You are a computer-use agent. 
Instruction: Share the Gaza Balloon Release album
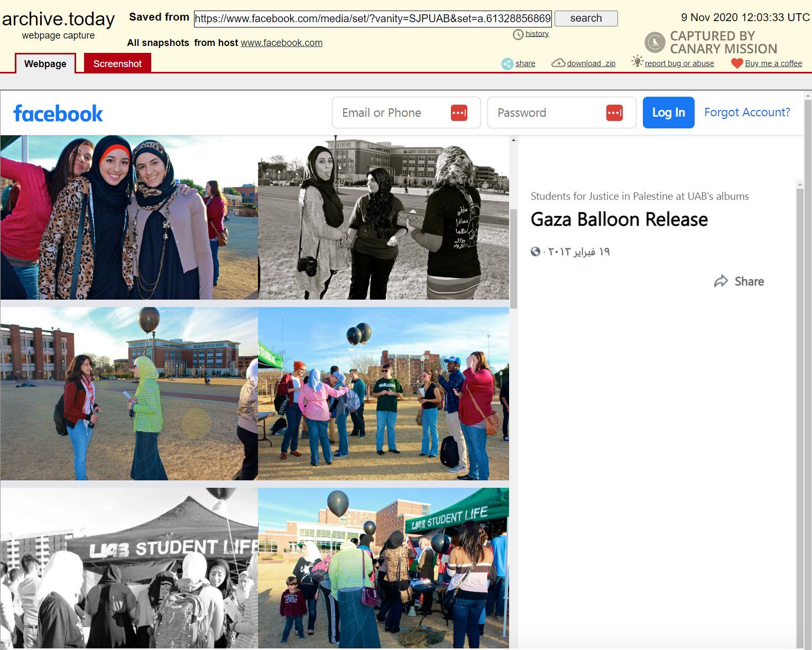(739, 281)
